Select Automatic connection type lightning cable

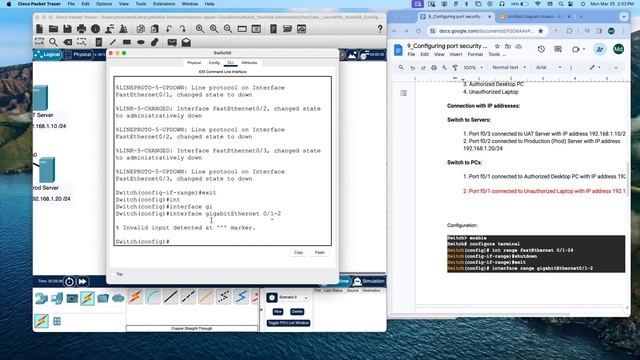pyautogui.click(x=135, y=297)
